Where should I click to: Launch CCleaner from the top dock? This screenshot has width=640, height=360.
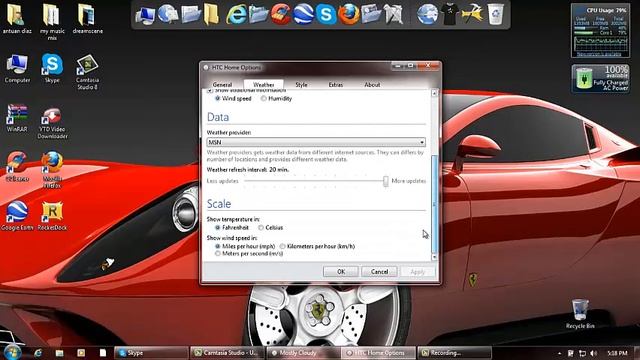coord(281,14)
